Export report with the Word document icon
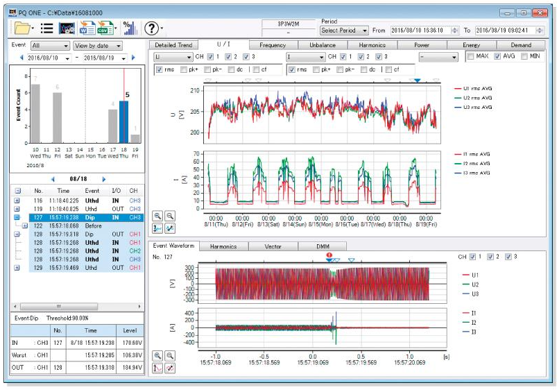The height and width of the screenshot is (392, 557). (x=87, y=28)
